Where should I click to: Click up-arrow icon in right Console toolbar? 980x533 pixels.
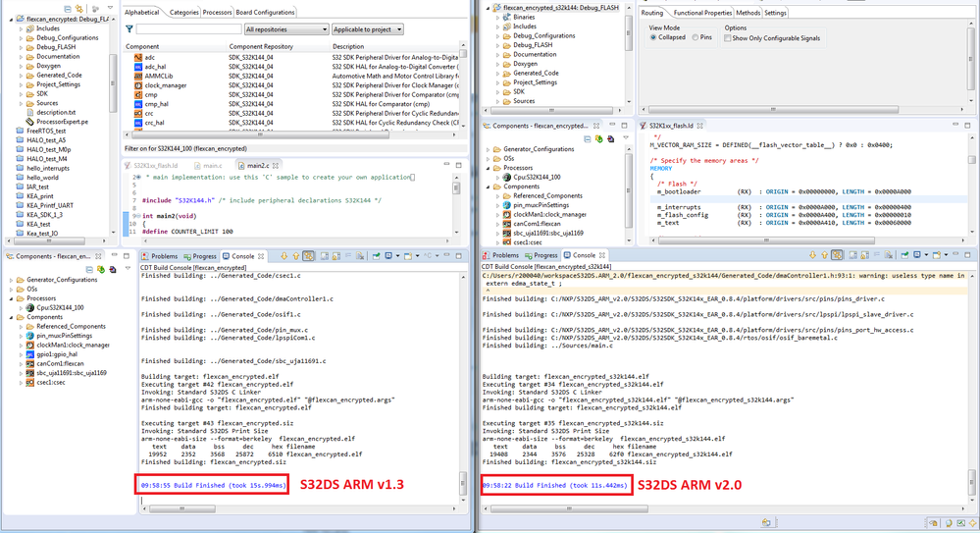[824, 255]
